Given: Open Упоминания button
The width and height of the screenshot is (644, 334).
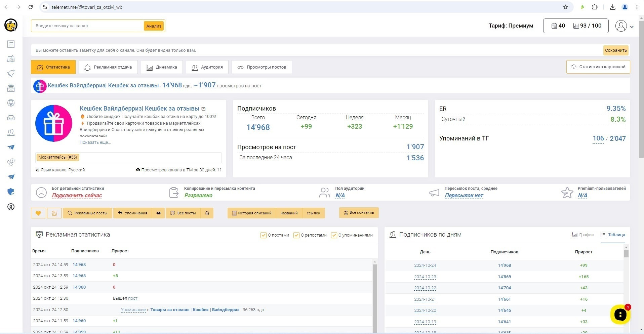Looking at the screenshot, I should click(132, 213).
